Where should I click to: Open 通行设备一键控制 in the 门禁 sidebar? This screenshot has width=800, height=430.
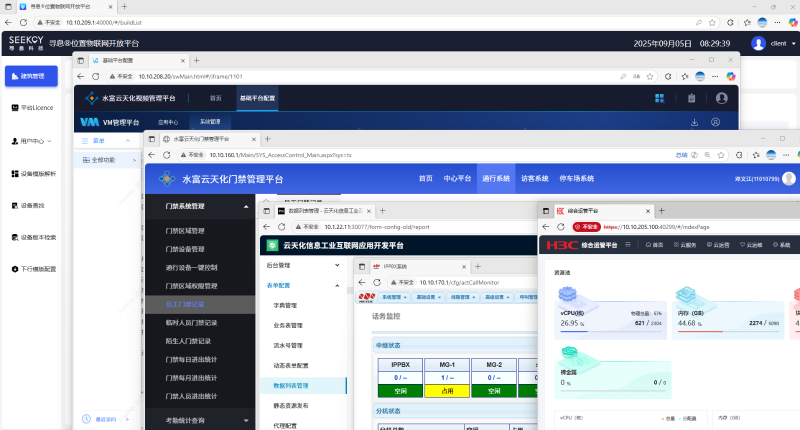(x=191, y=268)
